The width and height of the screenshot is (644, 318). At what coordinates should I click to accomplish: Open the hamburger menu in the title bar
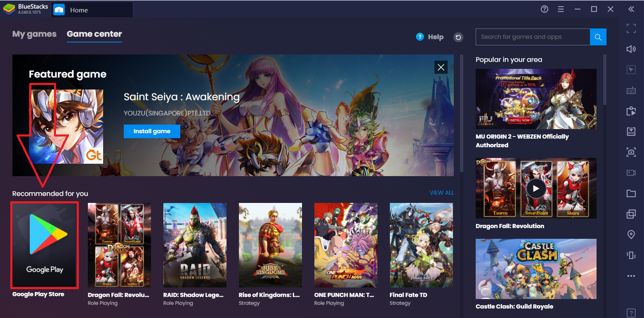pos(561,9)
